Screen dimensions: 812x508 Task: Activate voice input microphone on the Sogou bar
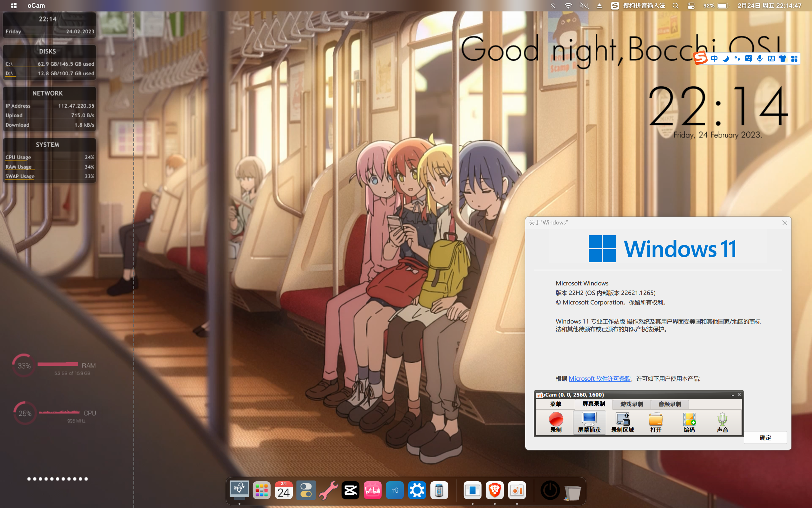(x=760, y=59)
